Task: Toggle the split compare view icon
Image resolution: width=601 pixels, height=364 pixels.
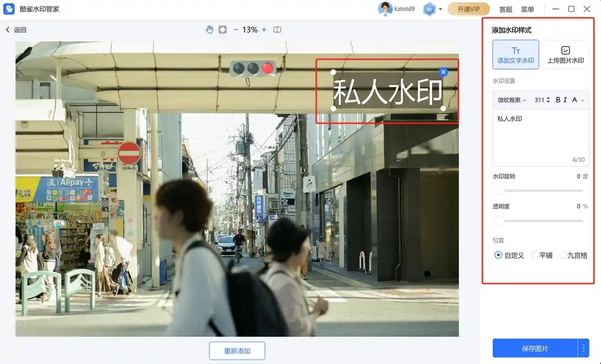Action: point(277,30)
